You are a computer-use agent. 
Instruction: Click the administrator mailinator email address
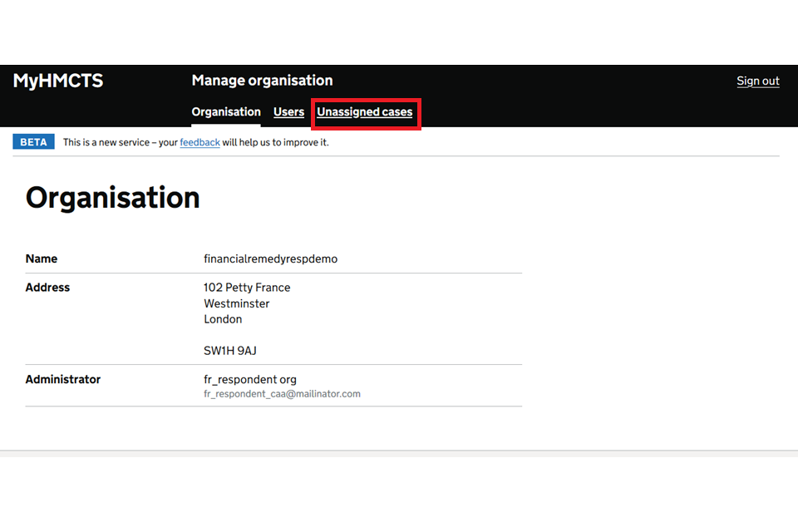(282, 394)
